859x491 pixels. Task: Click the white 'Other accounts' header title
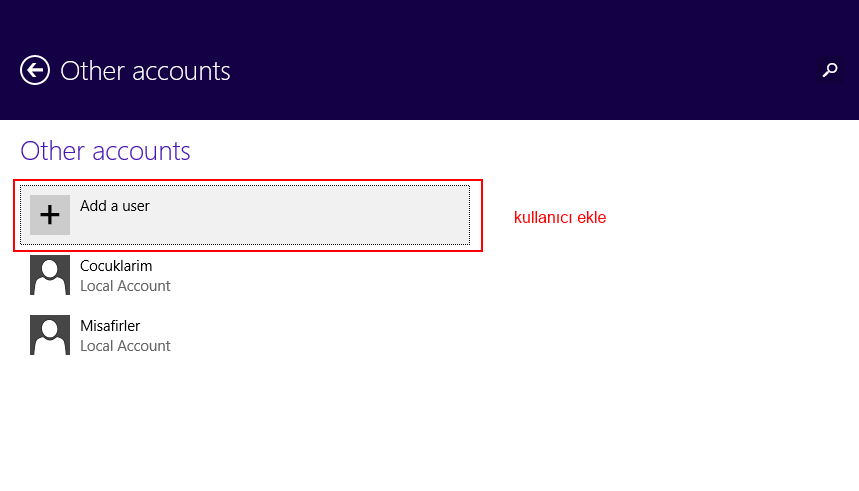145,71
